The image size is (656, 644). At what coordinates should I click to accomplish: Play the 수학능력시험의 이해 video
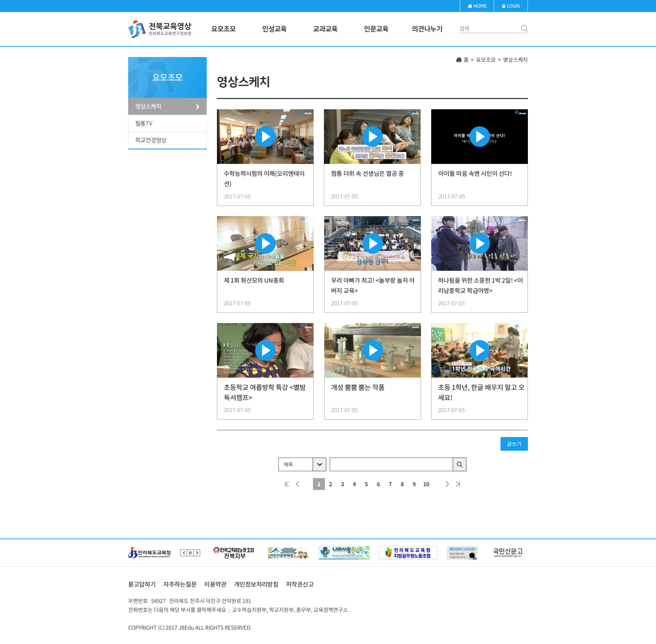tap(265, 137)
